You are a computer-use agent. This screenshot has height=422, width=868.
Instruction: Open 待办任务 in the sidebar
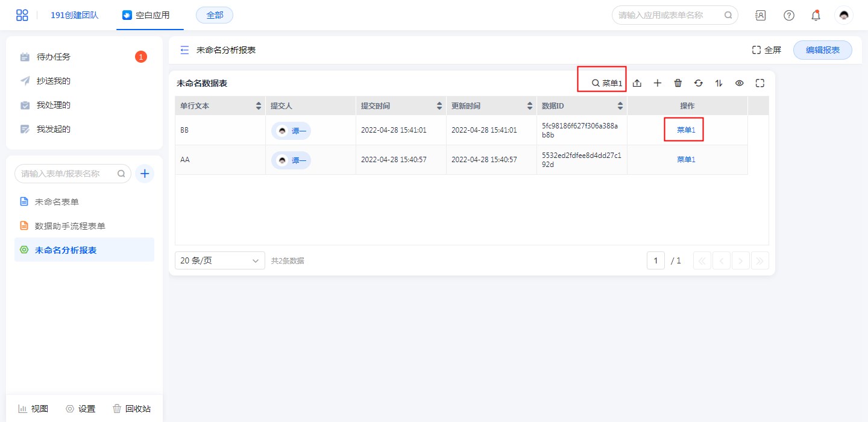point(54,57)
